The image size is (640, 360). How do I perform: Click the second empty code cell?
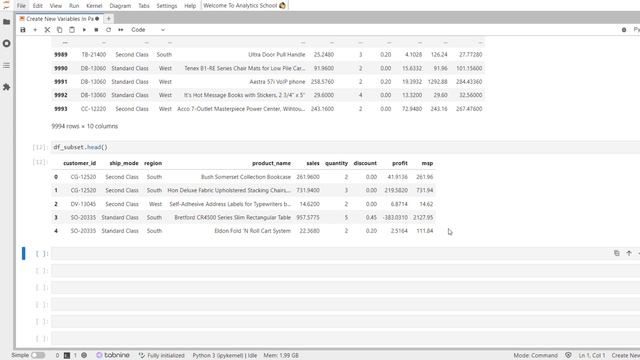point(345,271)
